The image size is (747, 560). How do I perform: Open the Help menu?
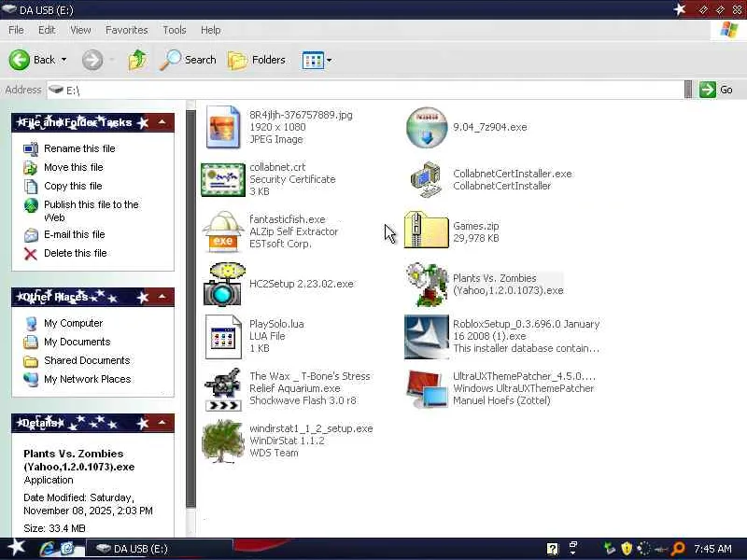(x=211, y=30)
